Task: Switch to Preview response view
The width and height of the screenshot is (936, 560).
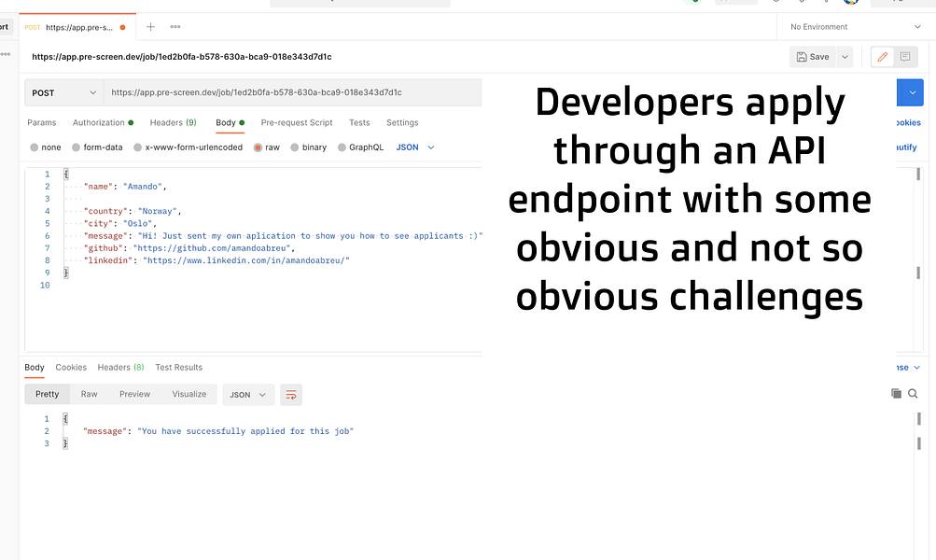Action: pos(135,394)
